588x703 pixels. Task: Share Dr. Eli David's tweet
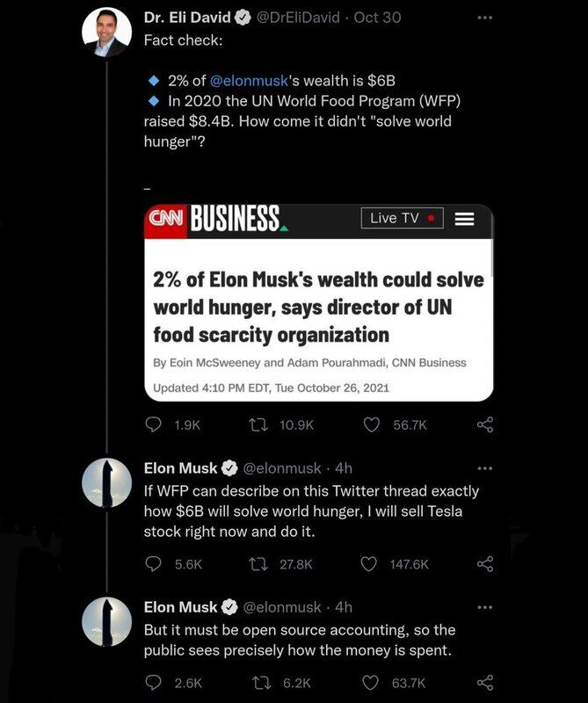485,424
